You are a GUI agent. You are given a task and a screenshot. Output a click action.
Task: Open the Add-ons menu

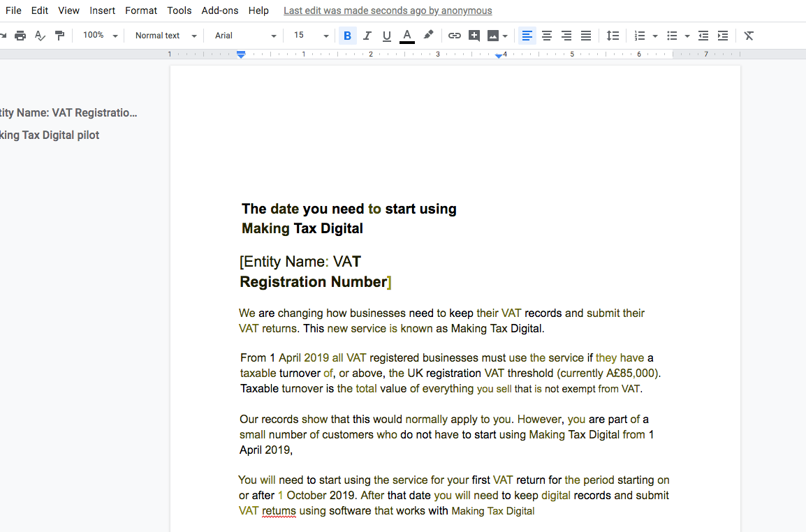[220, 10]
